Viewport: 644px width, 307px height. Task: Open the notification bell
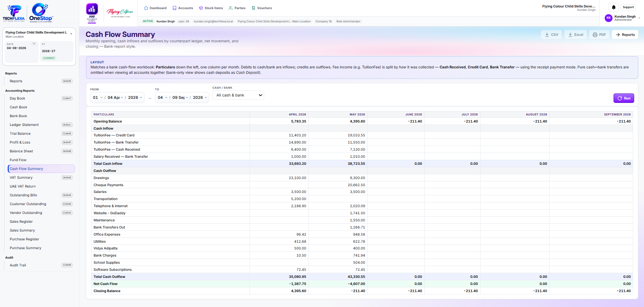614,7
